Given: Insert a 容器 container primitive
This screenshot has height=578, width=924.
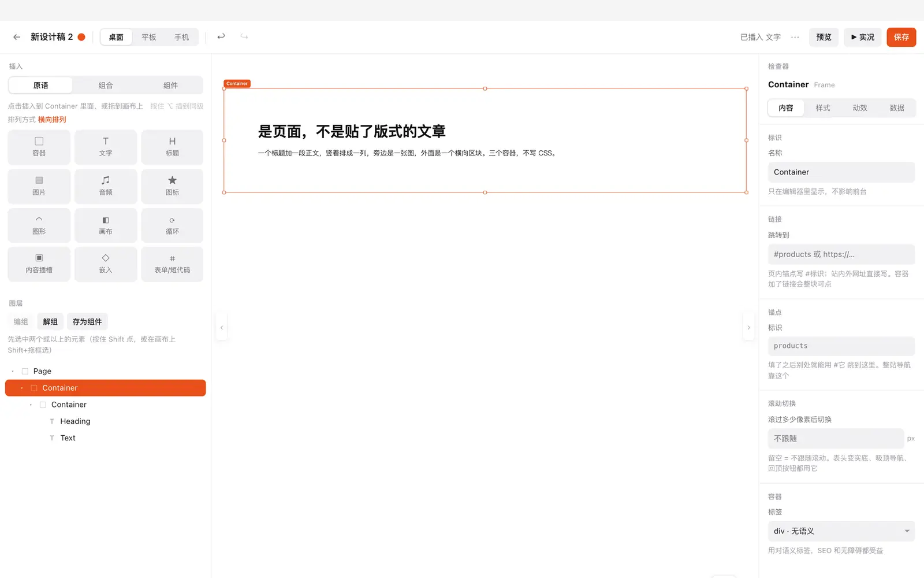Looking at the screenshot, I should tap(39, 147).
